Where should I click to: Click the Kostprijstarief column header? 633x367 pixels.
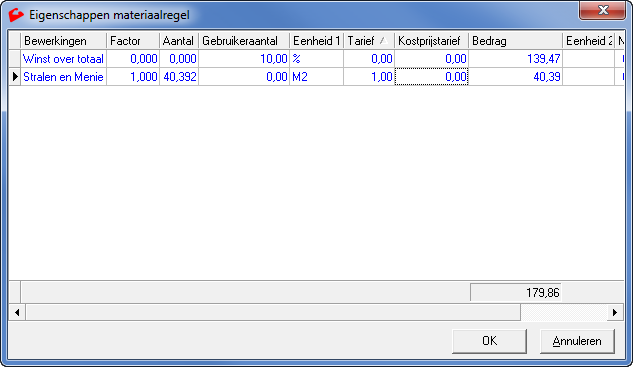coord(431,41)
